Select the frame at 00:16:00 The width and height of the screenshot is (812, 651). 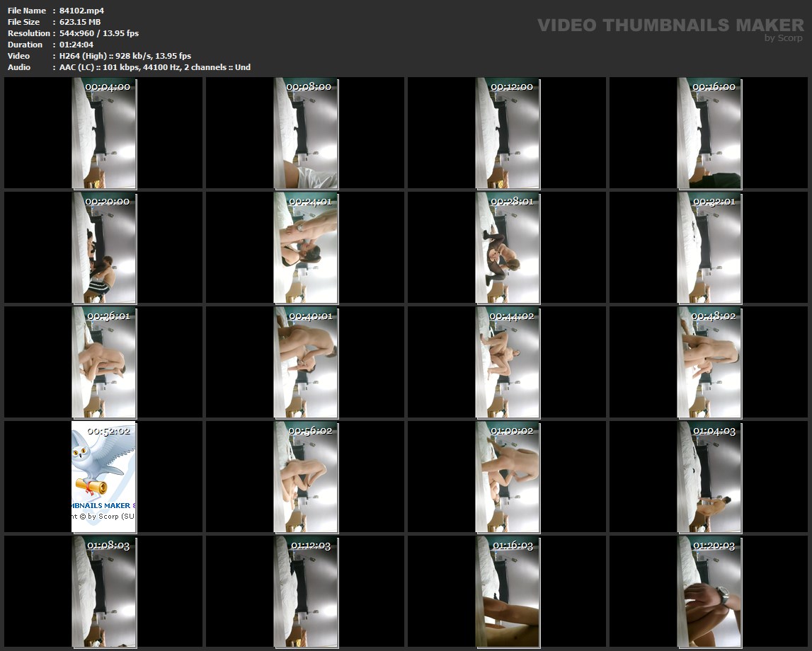click(x=709, y=134)
